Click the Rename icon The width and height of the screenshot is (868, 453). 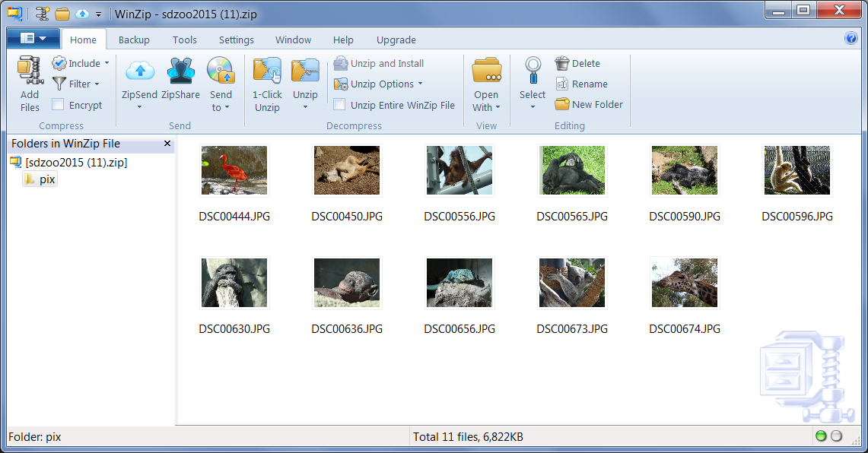pos(562,84)
